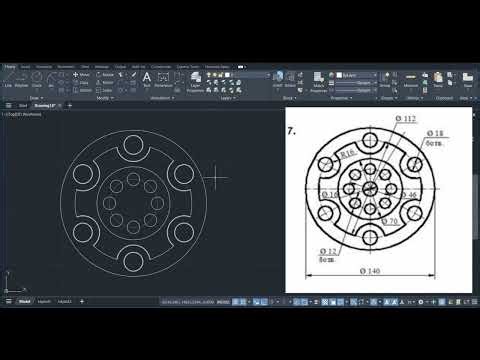Switch to Layout2 tab
This screenshot has width=480, height=360.
click(x=65, y=302)
